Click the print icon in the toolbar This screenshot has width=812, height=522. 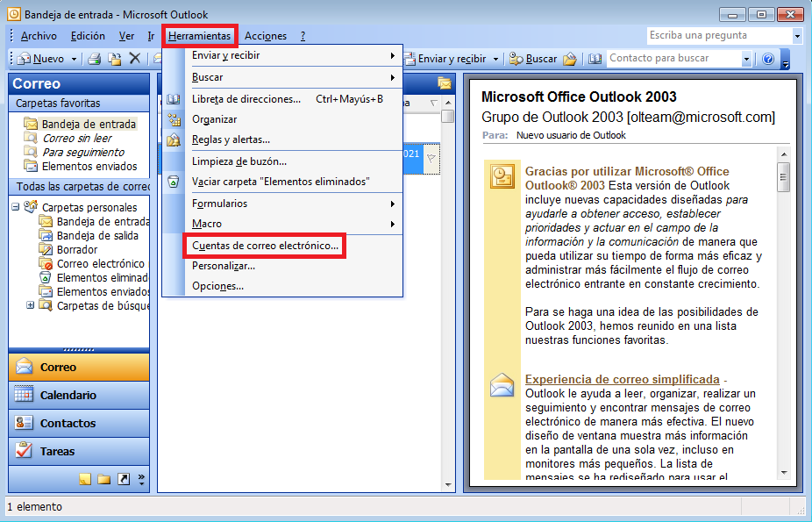(94, 59)
